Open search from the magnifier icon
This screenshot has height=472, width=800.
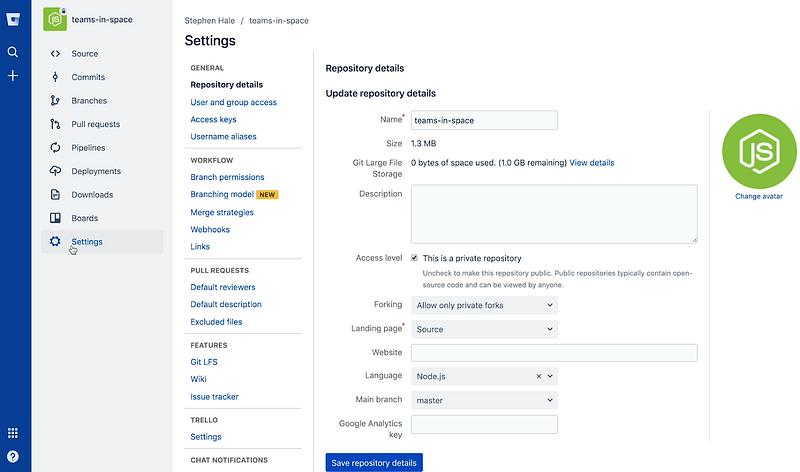[13, 52]
